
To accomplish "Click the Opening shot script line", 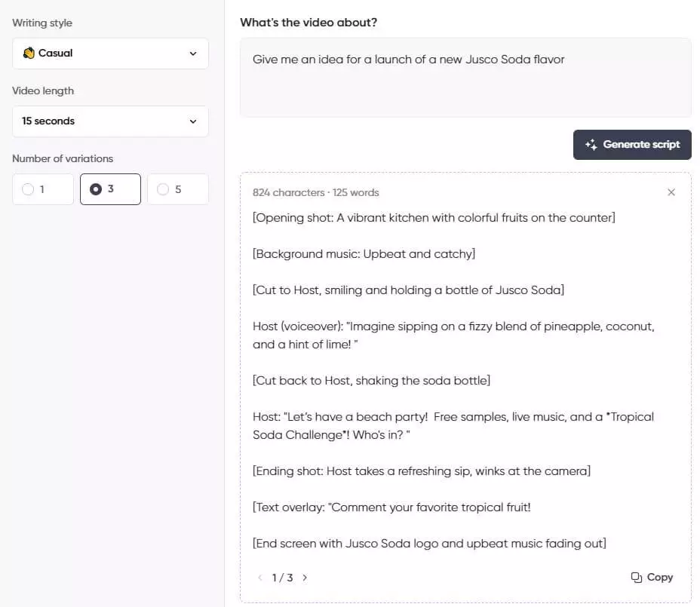I will [x=434, y=218].
